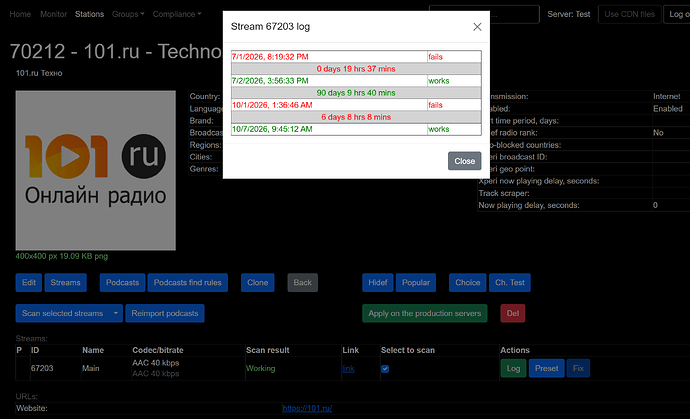This screenshot has height=419, width=690.
Task: Click the 90 days 9 hrs 40 mins duration
Action: click(x=356, y=93)
